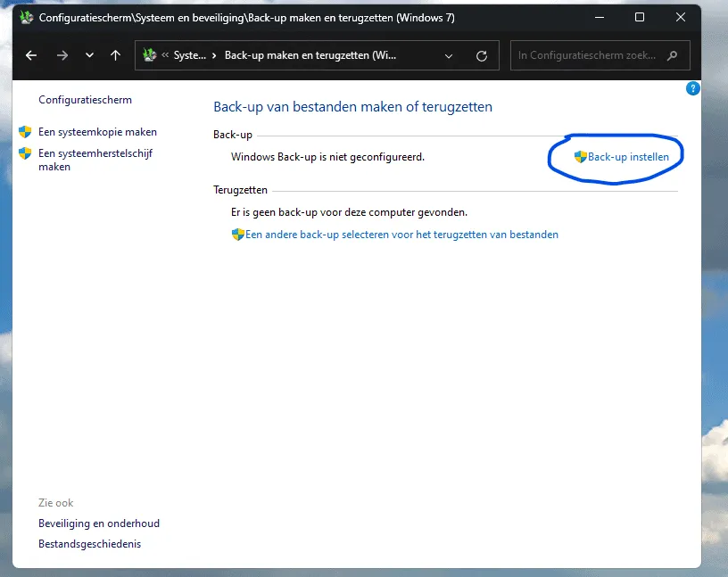Click the Control Panel icon in the address bar
Image resolution: width=728 pixels, height=577 pixels.
tap(150, 55)
